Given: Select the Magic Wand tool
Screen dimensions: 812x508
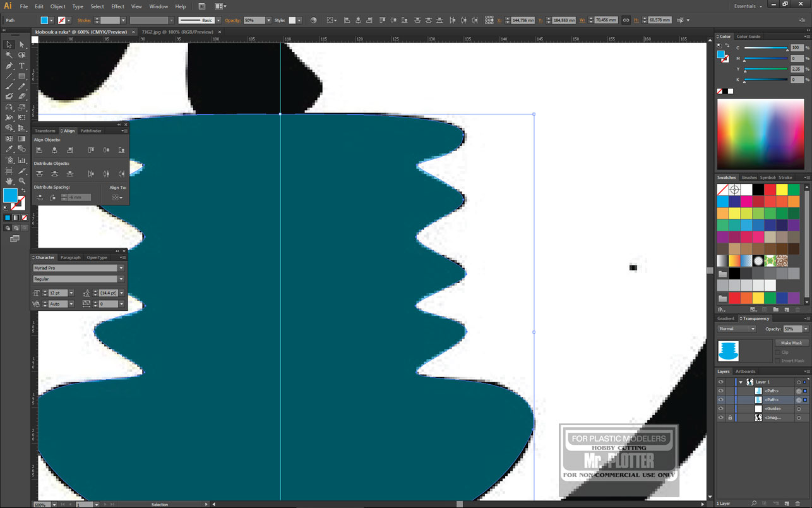Looking at the screenshot, I should coord(9,56).
